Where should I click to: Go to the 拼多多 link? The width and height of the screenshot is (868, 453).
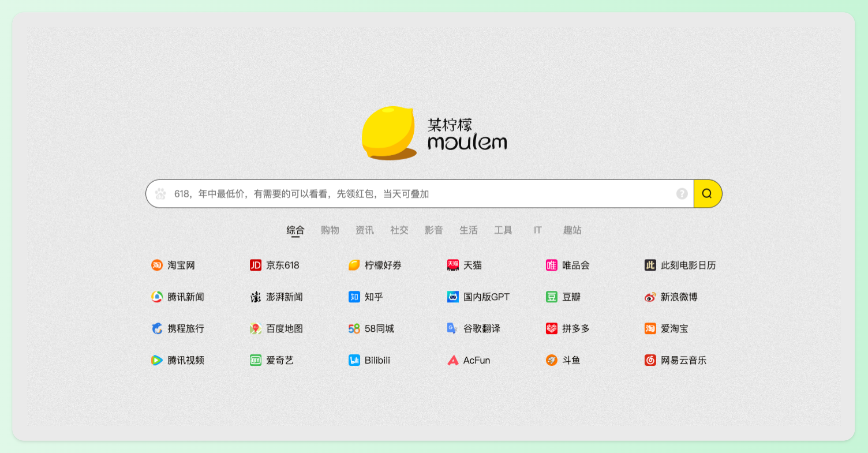pyautogui.click(x=576, y=329)
